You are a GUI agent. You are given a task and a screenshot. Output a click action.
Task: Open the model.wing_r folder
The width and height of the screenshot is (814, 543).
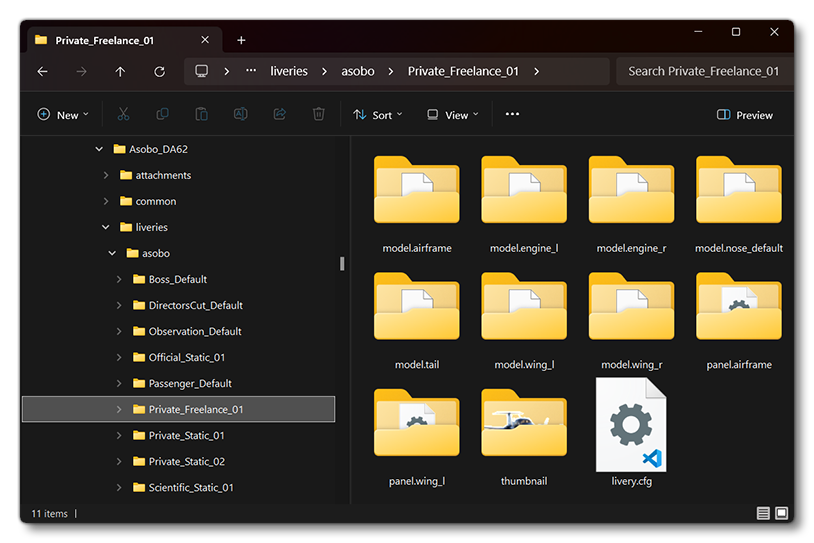click(631, 321)
